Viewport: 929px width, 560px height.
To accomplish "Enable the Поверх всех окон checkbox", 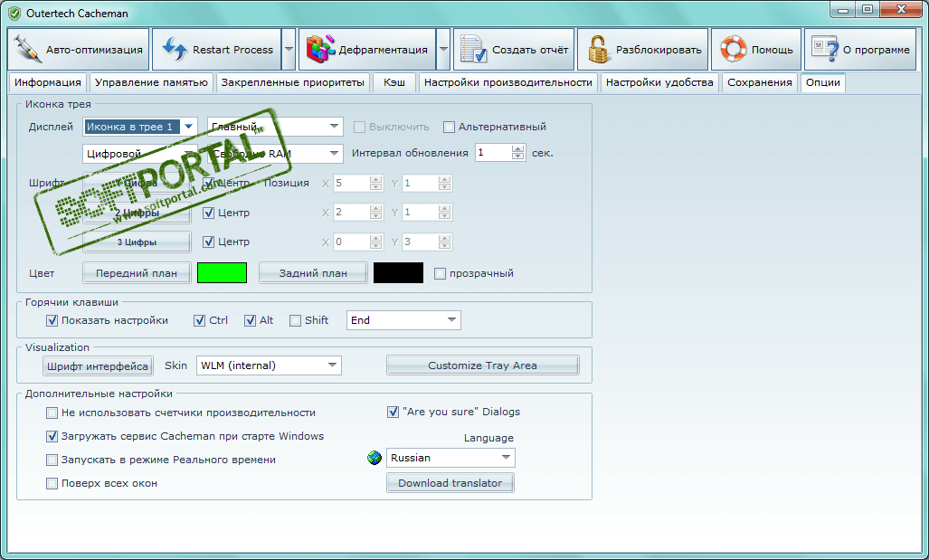I will (x=52, y=484).
